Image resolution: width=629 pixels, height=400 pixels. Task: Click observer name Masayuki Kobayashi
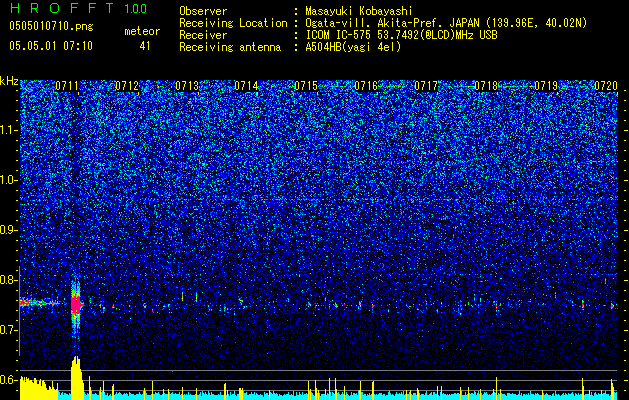click(x=359, y=12)
